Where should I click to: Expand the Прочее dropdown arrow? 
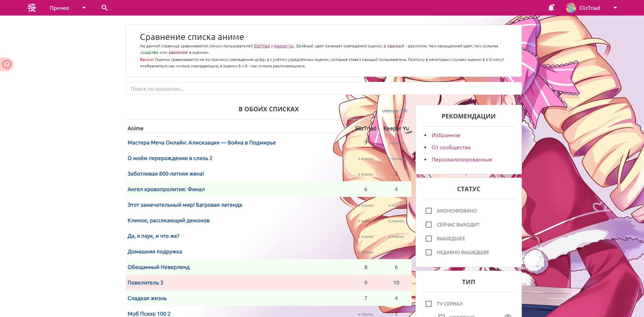pyautogui.click(x=84, y=8)
